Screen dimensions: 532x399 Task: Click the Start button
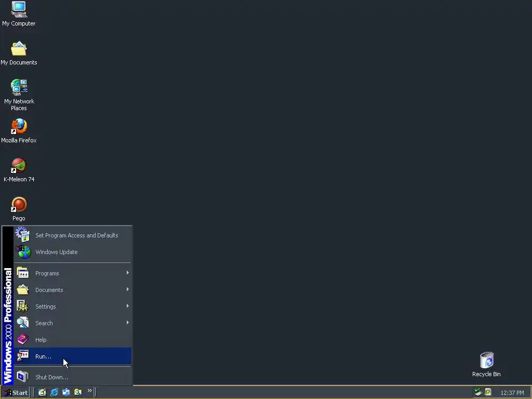click(15, 393)
